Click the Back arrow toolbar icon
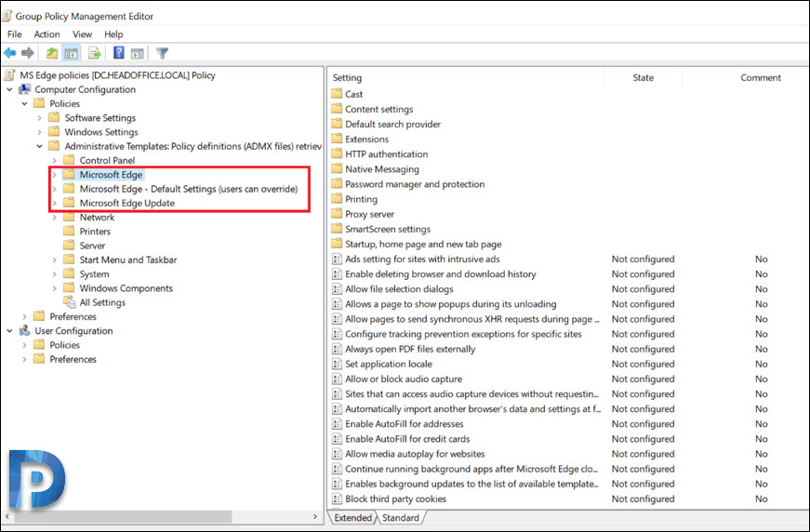 [9, 53]
